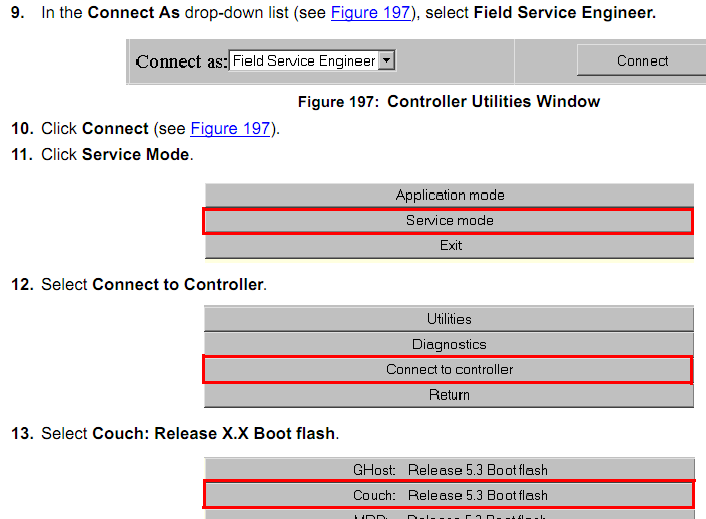Open the Utilities option
The height and width of the screenshot is (519, 706).
[449, 319]
